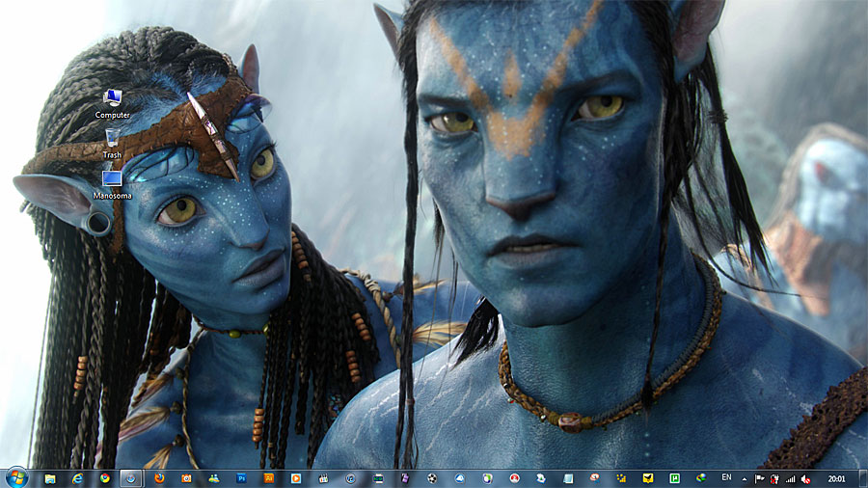
Task: Open the notepad sheet taskbar icon
Action: (x=568, y=478)
